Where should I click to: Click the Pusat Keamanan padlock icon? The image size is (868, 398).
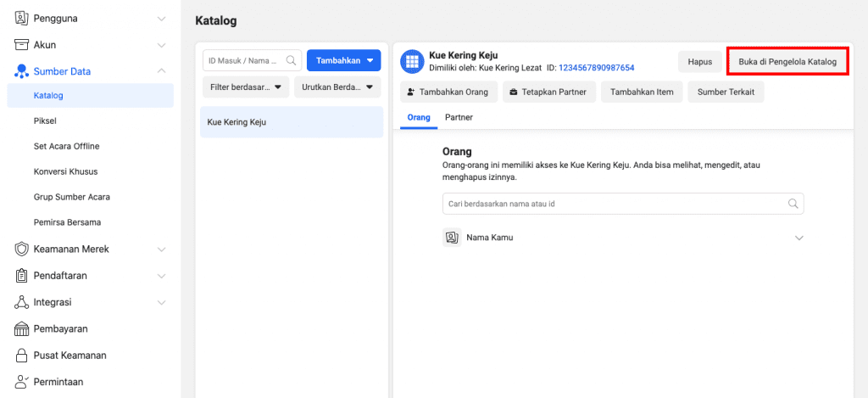click(x=22, y=356)
